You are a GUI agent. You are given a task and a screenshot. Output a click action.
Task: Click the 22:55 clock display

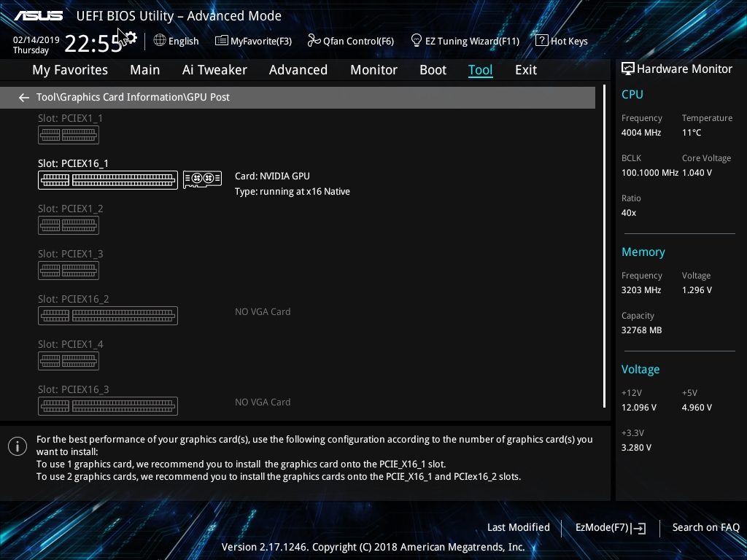pyautogui.click(x=93, y=44)
